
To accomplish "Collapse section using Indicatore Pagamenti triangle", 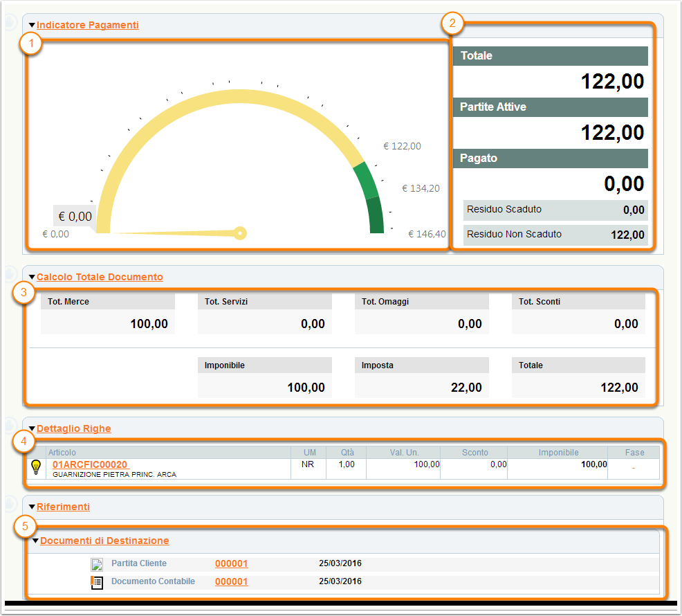I will pyautogui.click(x=32, y=26).
